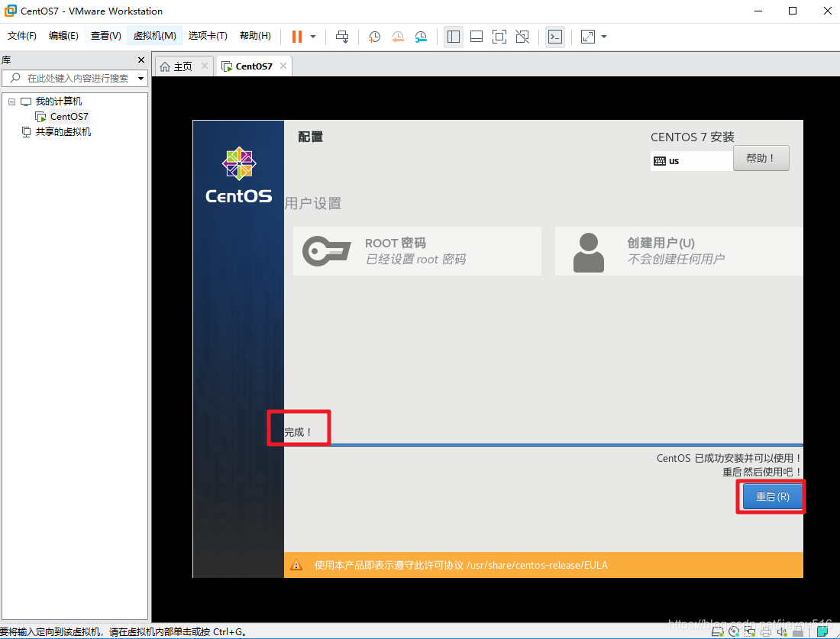Switch to Unity mode

(522, 37)
